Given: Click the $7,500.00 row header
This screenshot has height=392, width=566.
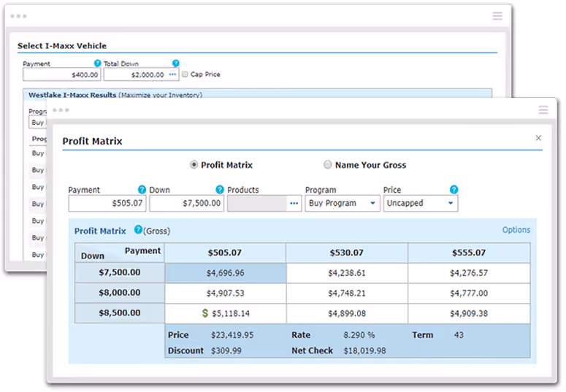Looking at the screenshot, I should pos(120,272).
